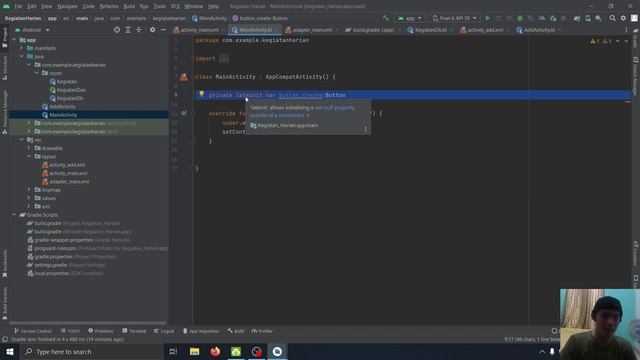Run the app with green play icon
Viewport: 640px width, 360px height.
tap(487, 18)
